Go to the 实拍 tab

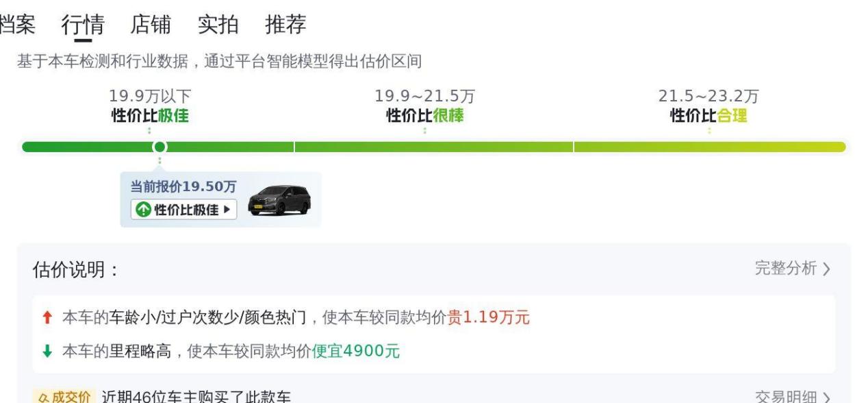point(218,24)
